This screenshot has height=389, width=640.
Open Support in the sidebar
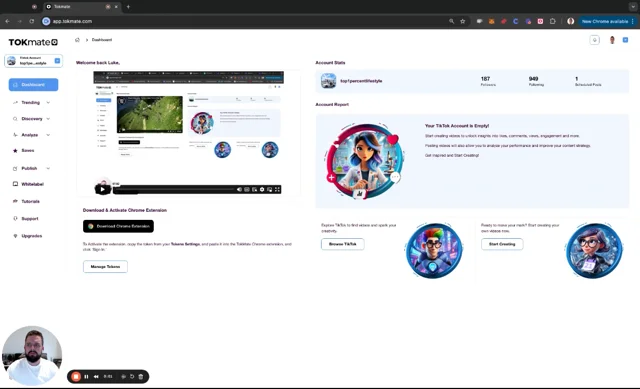pos(26,219)
